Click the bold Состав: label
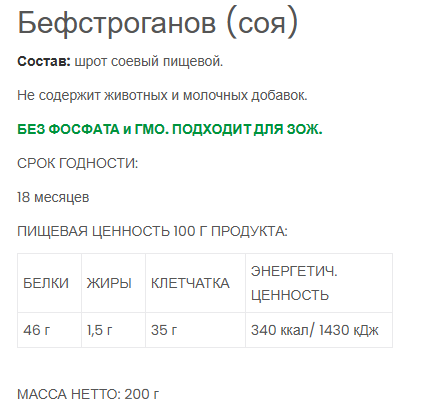This screenshot has height=419, width=424. (44, 62)
